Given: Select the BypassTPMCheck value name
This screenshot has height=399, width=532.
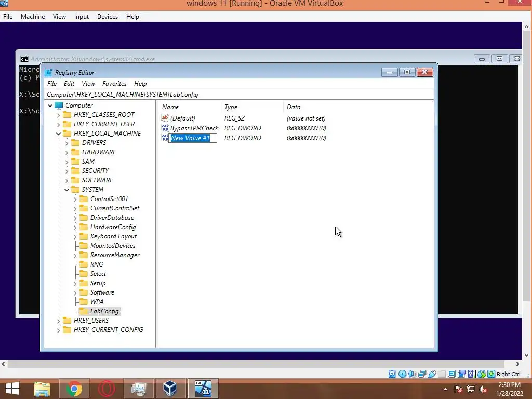Looking at the screenshot, I should [194, 128].
